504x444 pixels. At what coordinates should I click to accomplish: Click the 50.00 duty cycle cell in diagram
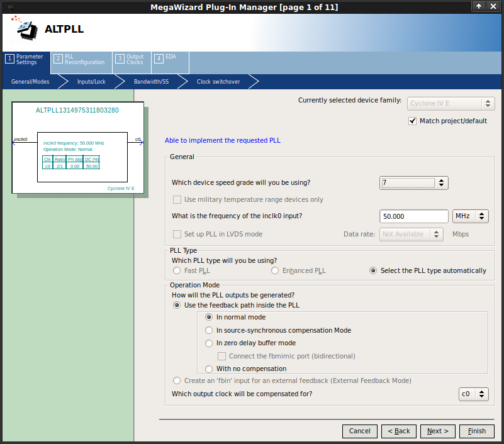(92, 166)
